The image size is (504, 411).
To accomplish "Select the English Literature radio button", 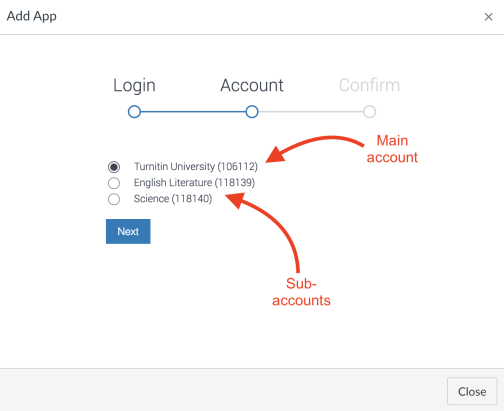I will 114,183.
